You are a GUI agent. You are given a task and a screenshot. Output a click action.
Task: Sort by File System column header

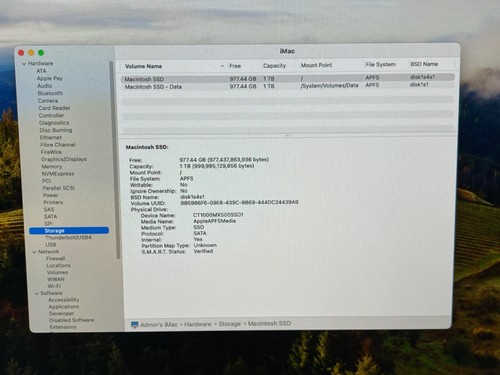380,64
